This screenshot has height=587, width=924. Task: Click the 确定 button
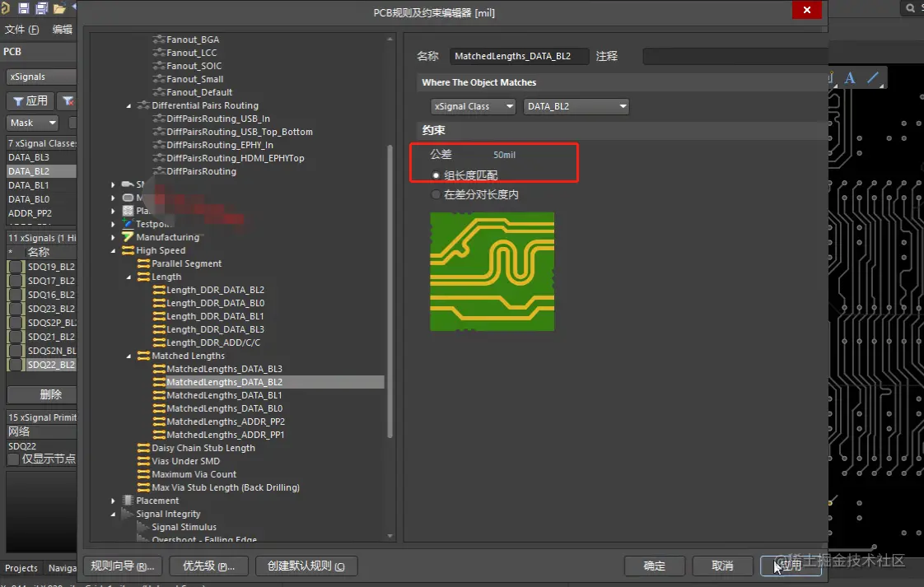coord(655,566)
